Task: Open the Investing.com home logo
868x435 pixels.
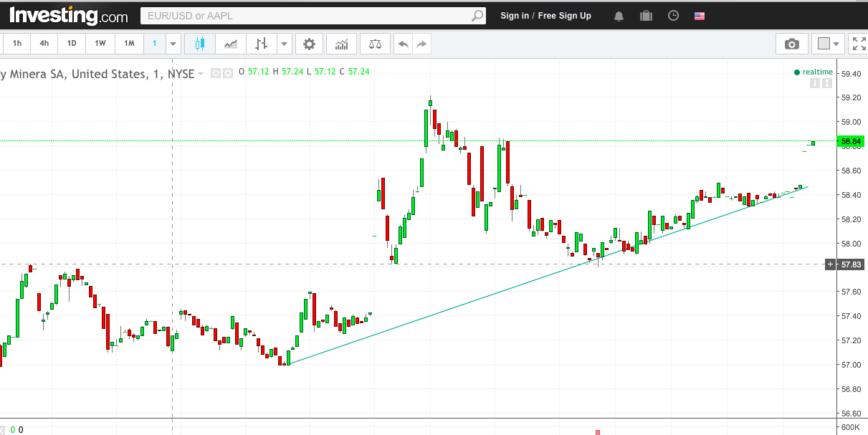Action: coord(68,16)
